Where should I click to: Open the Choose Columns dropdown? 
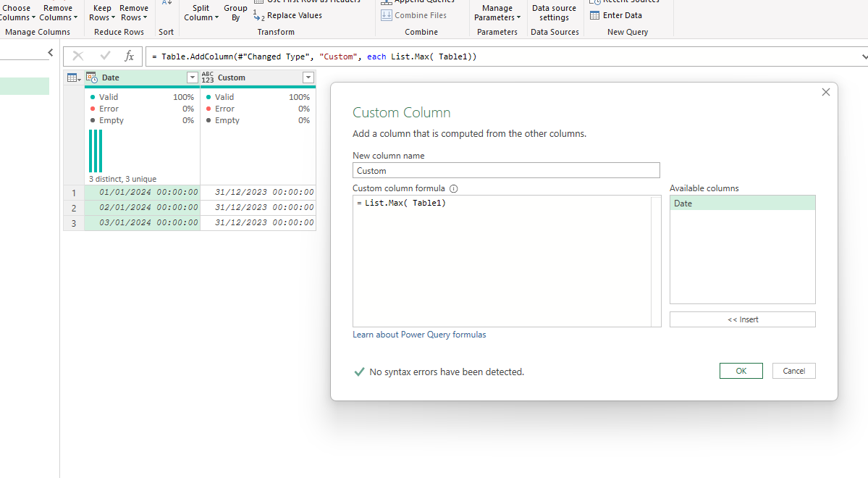coord(17,13)
